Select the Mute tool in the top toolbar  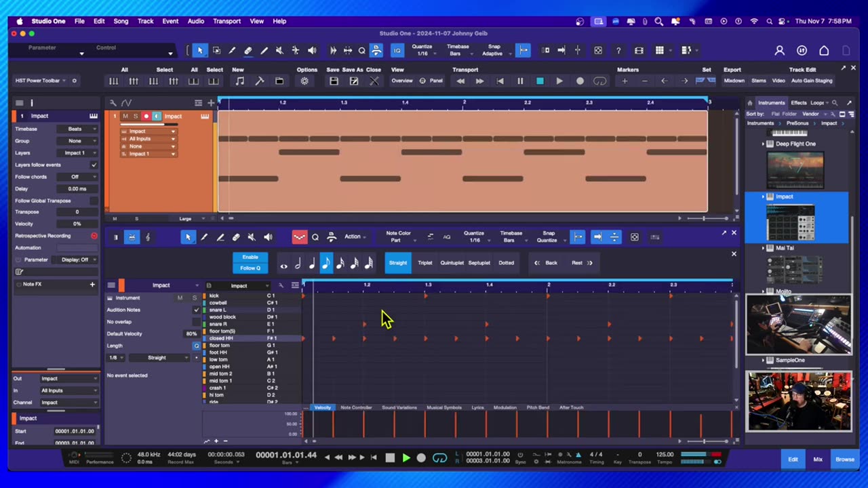[279, 50]
